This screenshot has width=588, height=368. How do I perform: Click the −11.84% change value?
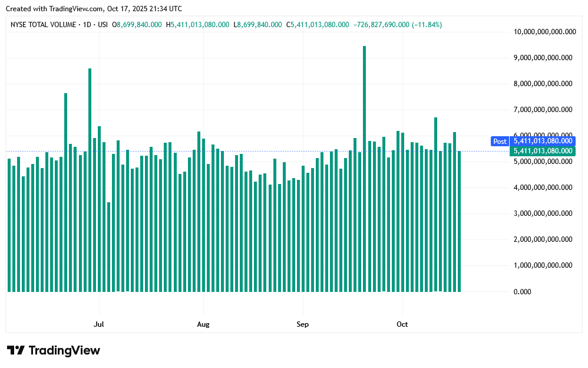coord(427,25)
